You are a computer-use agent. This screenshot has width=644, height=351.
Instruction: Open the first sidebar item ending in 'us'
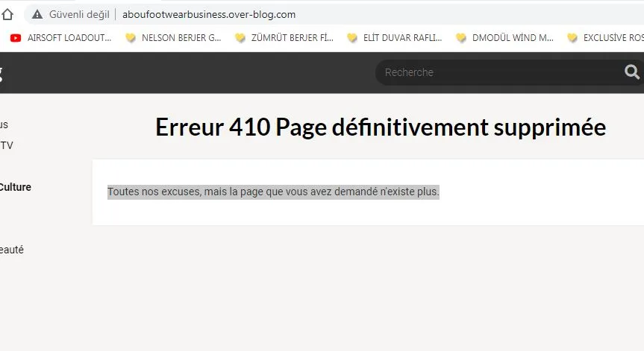pyautogui.click(x=4, y=124)
